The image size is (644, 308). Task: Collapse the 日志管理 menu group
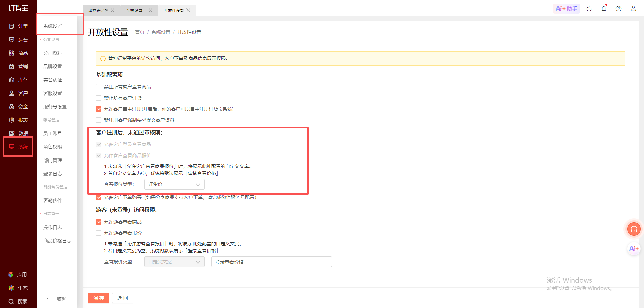pos(51,214)
